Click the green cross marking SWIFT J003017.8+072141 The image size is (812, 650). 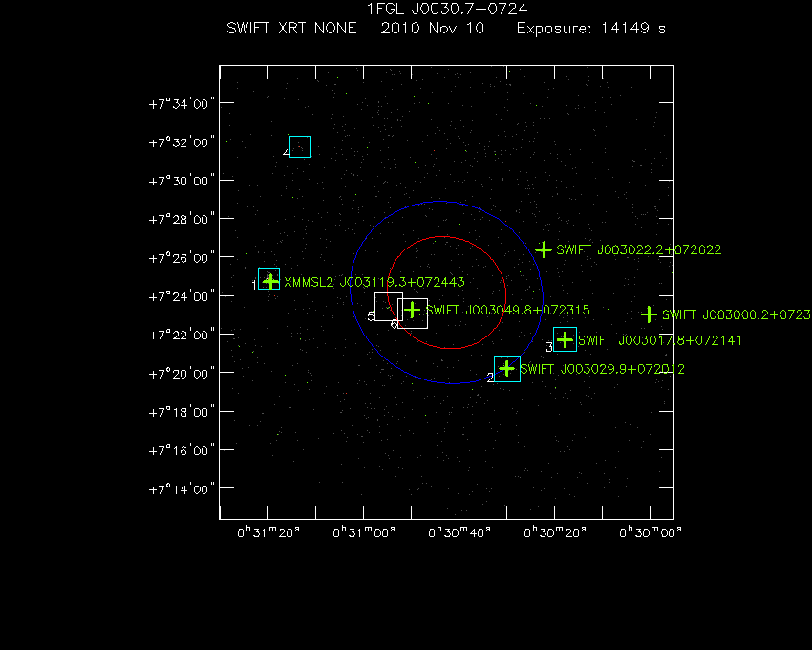565,340
